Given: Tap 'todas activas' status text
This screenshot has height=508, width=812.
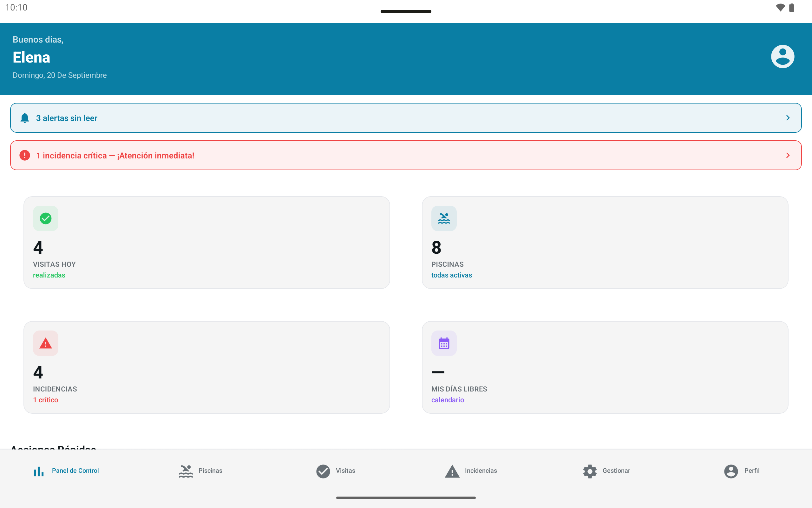Looking at the screenshot, I should [451, 275].
